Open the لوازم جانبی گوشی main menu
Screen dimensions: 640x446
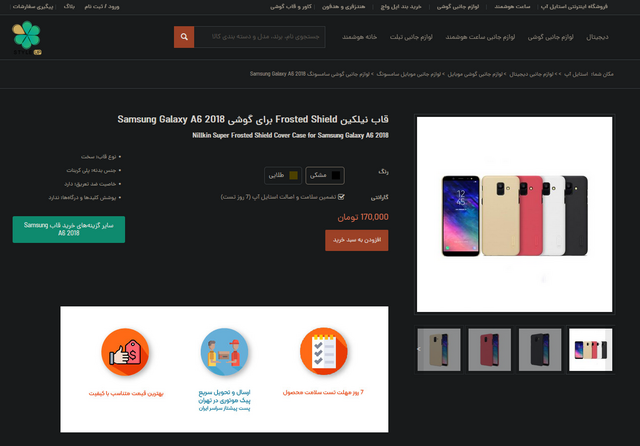click(550, 37)
